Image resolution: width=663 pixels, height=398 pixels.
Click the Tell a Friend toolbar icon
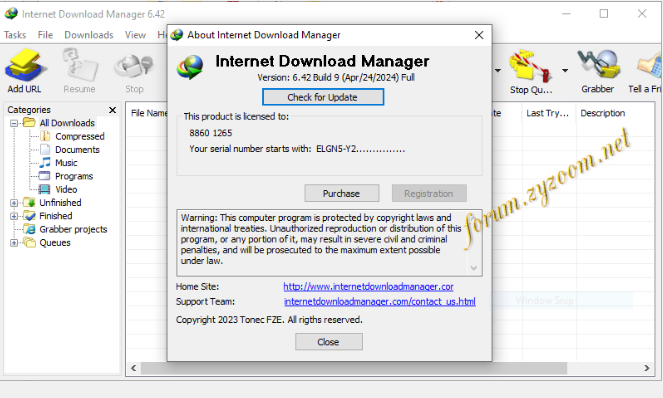point(650,66)
